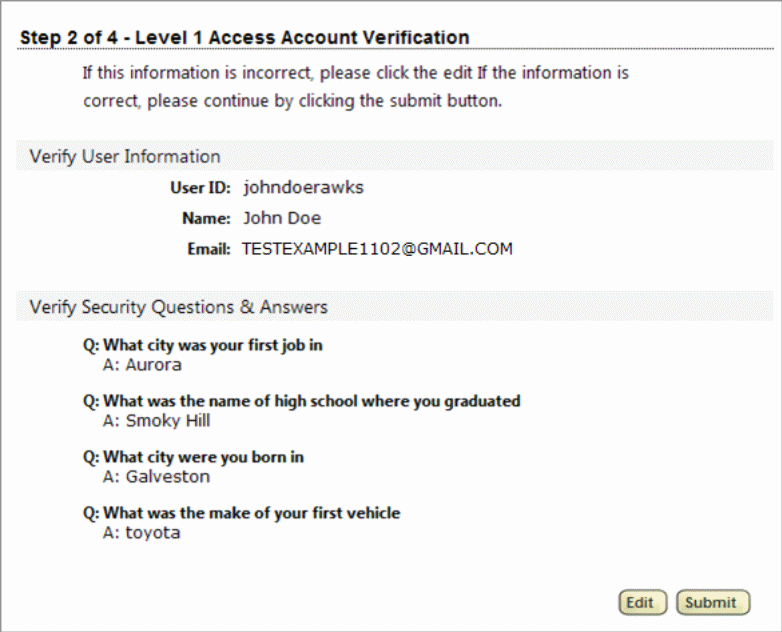This screenshot has width=782, height=632.
Task: Click the Verify Security Questions & Answers header
Action: (x=178, y=307)
